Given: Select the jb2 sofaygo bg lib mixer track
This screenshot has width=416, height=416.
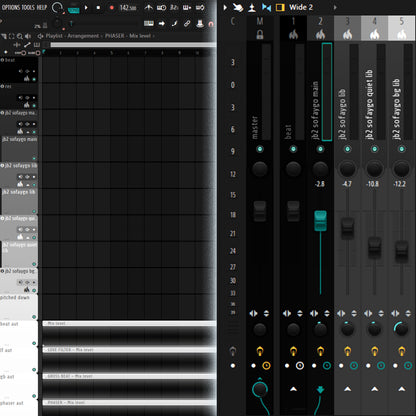Looking at the screenshot, I should tap(396, 109).
